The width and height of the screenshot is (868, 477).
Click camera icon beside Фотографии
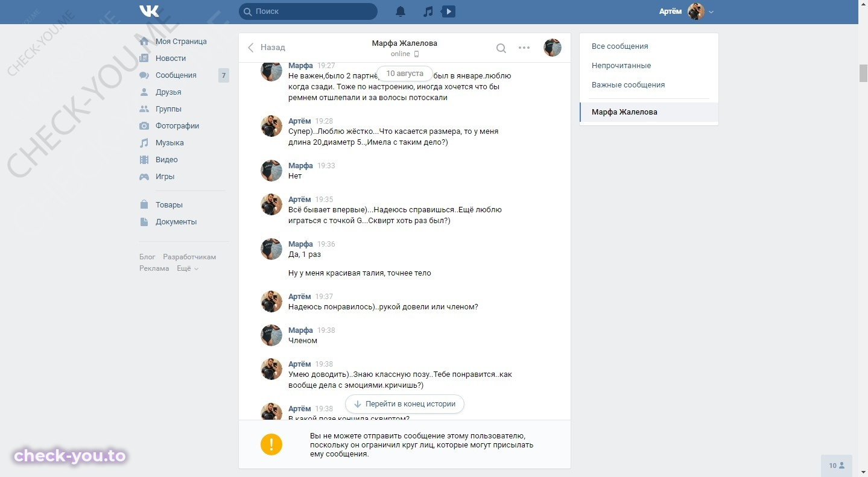[x=144, y=126]
